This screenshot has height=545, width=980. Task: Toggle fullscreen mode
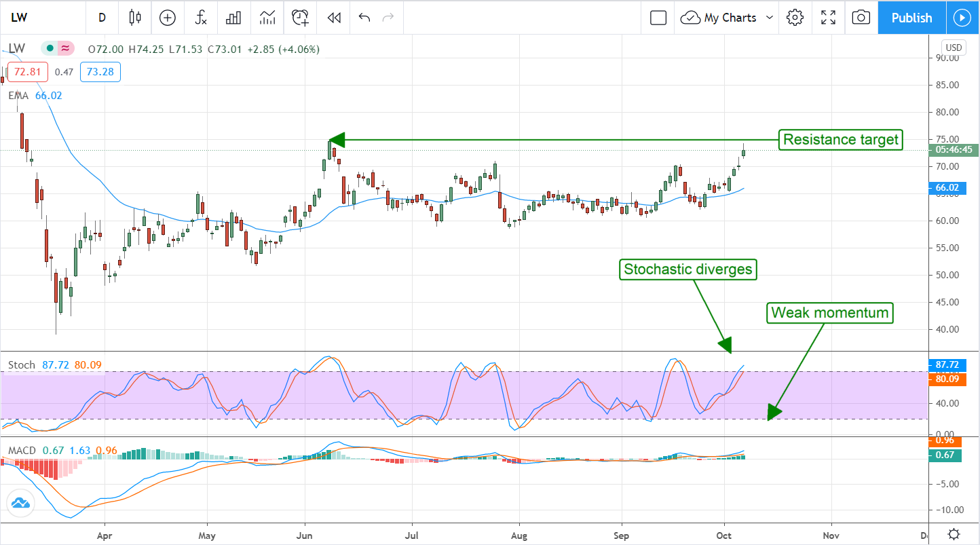828,18
